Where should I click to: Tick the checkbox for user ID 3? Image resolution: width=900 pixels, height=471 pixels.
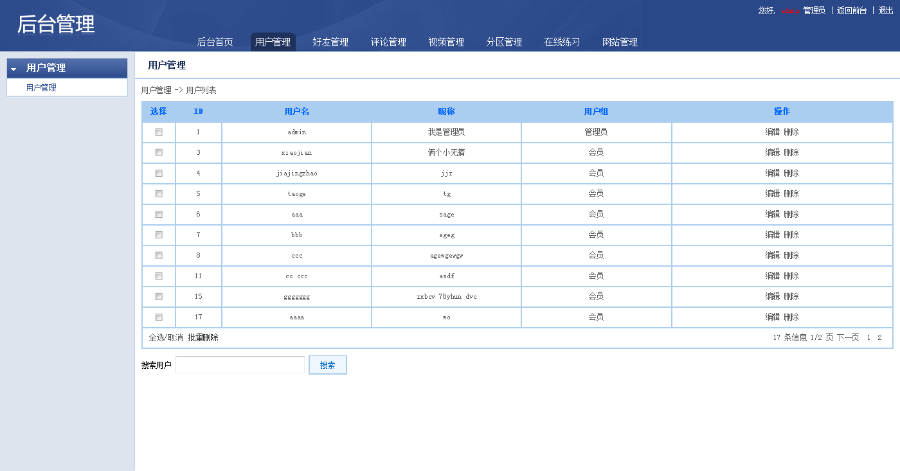pyautogui.click(x=159, y=153)
